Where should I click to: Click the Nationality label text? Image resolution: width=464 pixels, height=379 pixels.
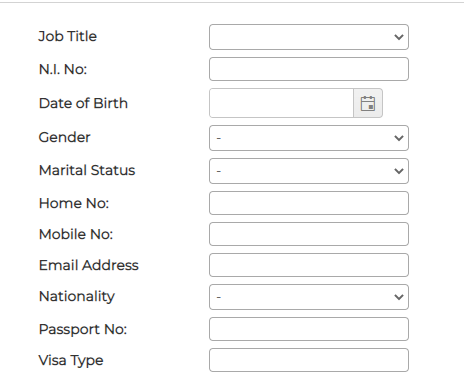pos(77,297)
